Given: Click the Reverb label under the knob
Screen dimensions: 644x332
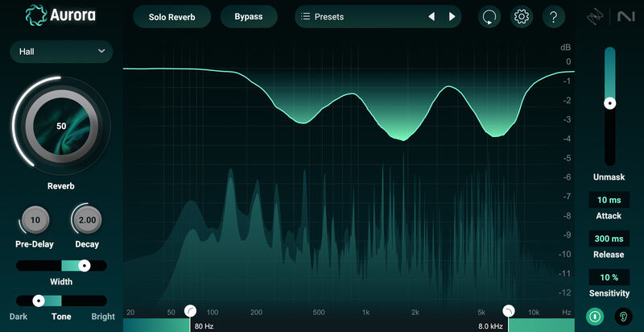Looking at the screenshot, I should [61, 186].
